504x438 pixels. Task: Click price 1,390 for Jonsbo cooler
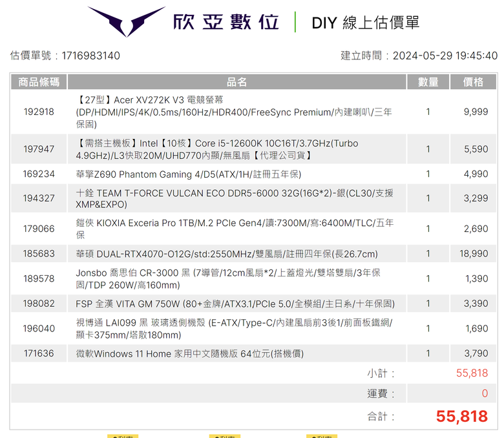(x=477, y=278)
